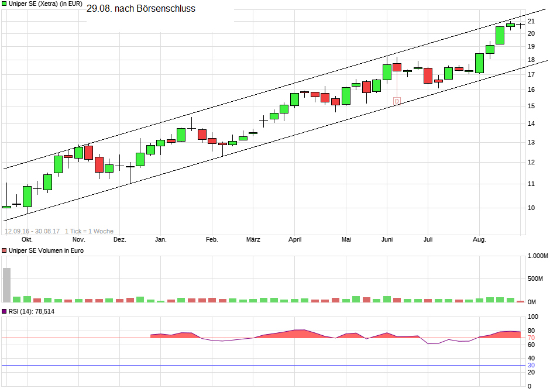This screenshot has height=392, width=550.
Task: Click the 'April' month axis label
Action: tap(295, 239)
